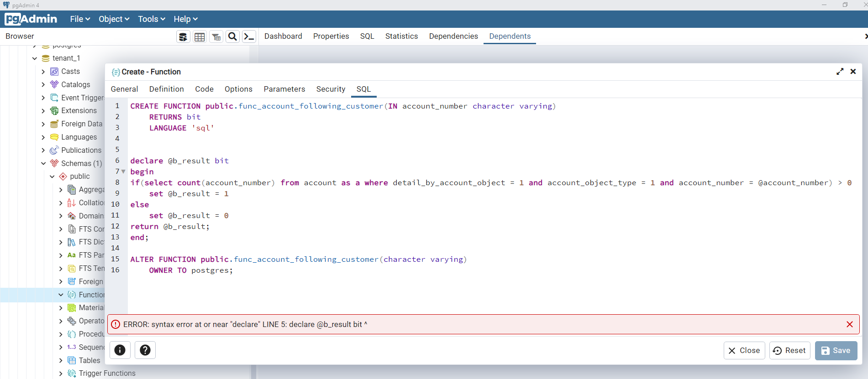Viewport: 868px width, 379px height.
Task: Switch to the Dependencies tab
Action: 453,36
